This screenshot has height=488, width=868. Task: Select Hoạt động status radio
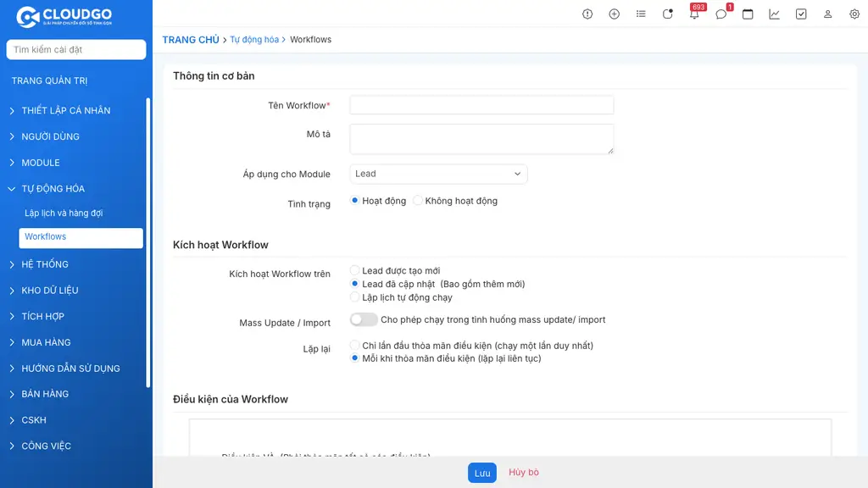coord(355,200)
